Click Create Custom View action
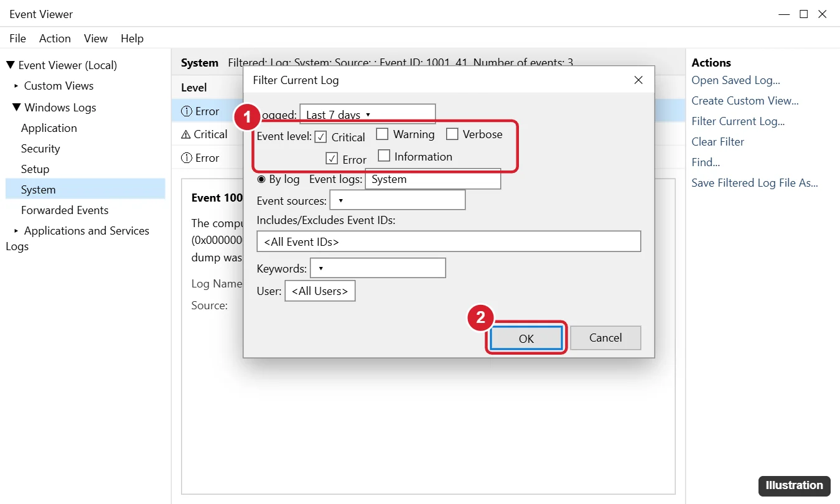Viewport: 840px width, 504px height. [x=745, y=101]
